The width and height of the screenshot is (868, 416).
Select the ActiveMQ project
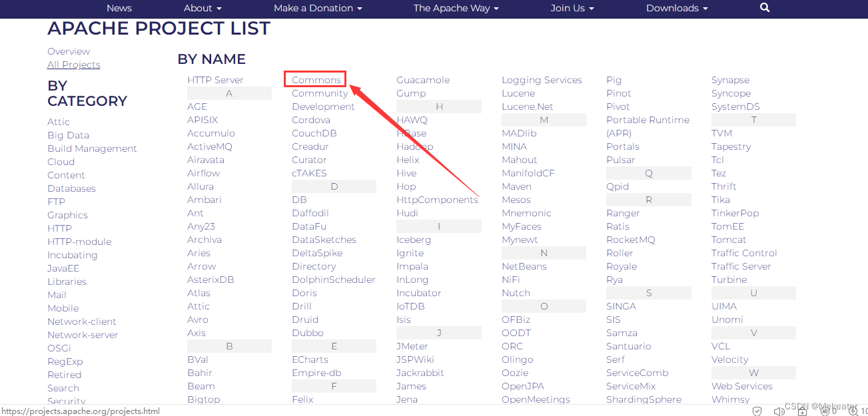pyautogui.click(x=210, y=146)
